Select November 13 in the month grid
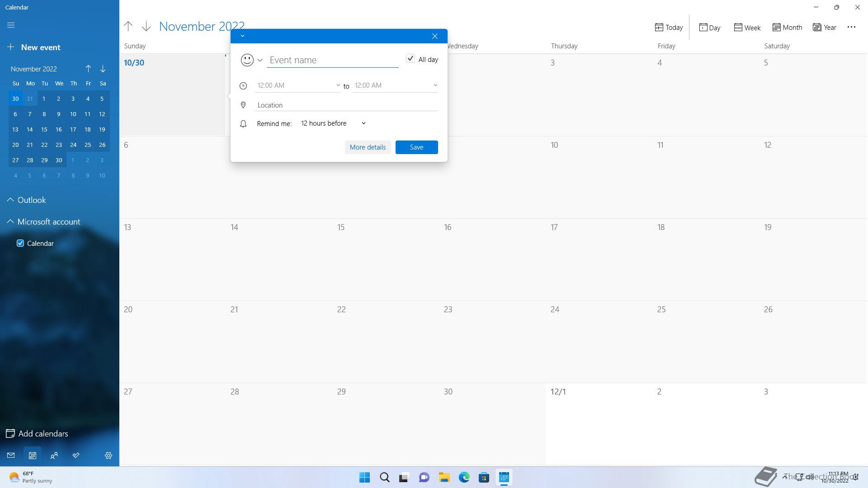Screen dimensions: 868x488 pos(172,260)
